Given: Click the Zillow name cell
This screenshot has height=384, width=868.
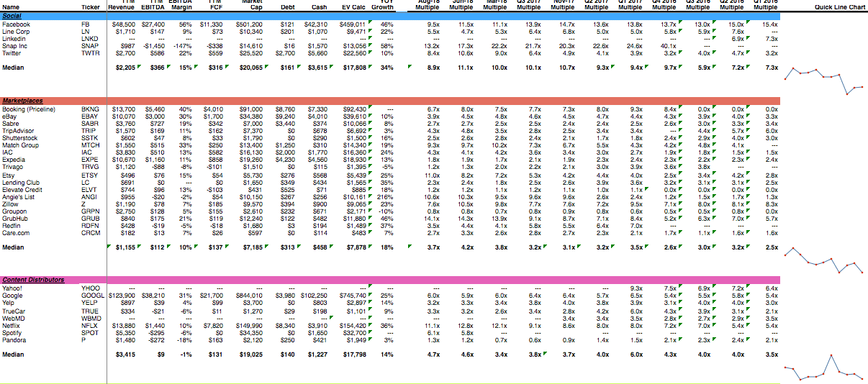Looking at the screenshot, I should point(10,205).
